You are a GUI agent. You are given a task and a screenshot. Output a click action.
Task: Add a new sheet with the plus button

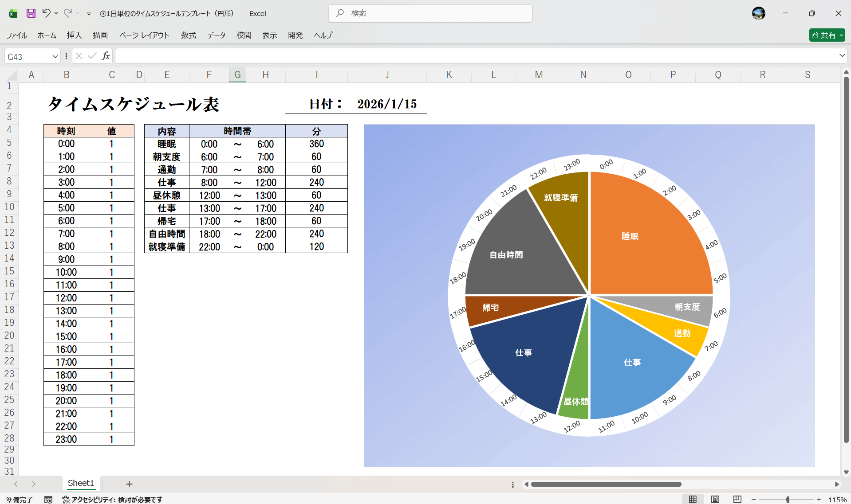pos(129,484)
